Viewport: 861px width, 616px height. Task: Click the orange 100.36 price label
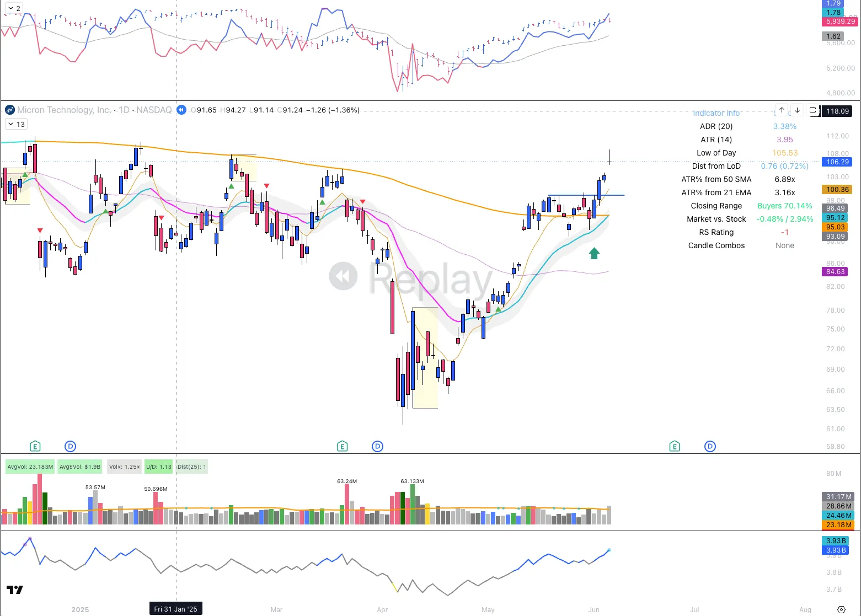point(837,189)
